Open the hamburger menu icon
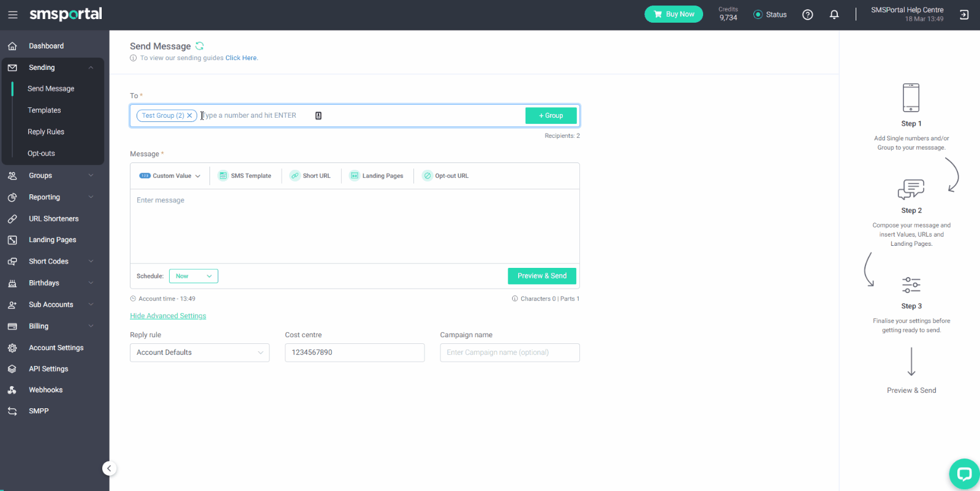 (13, 15)
